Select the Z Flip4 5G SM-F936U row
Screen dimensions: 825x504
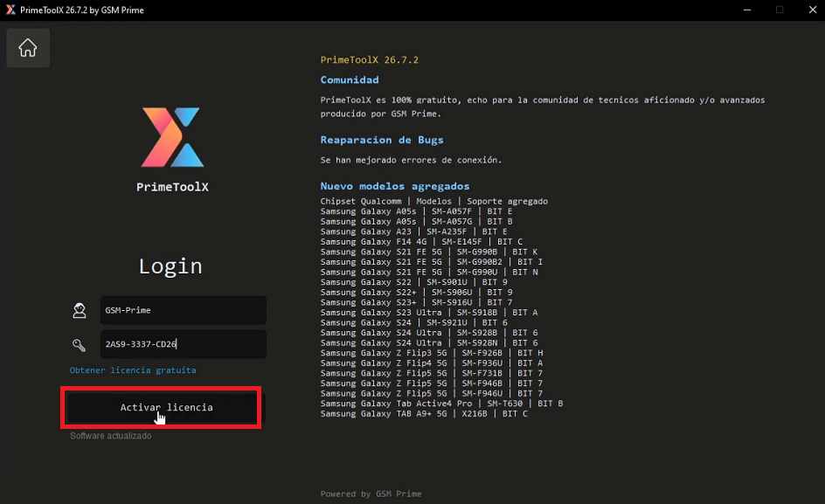pos(432,363)
